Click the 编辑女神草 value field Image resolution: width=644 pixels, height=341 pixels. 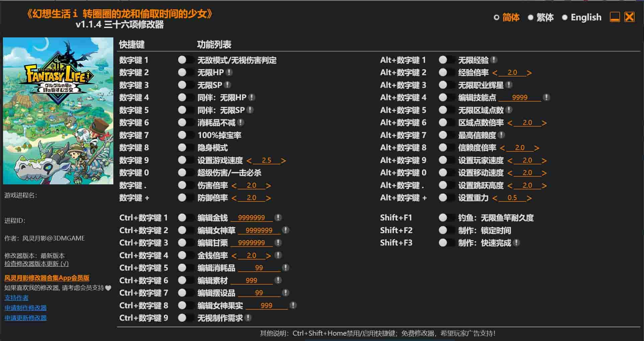pyautogui.click(x=259, y=230)
